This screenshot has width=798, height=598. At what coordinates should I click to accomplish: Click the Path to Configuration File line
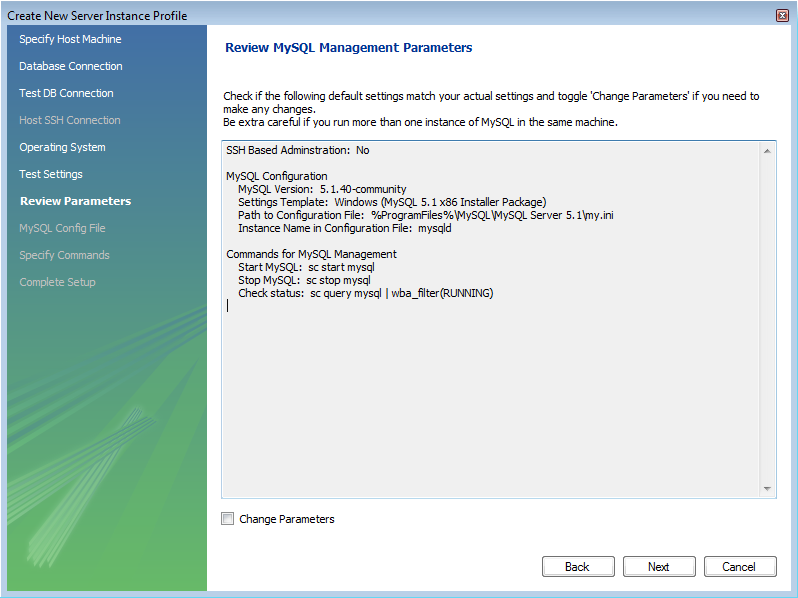432,215
